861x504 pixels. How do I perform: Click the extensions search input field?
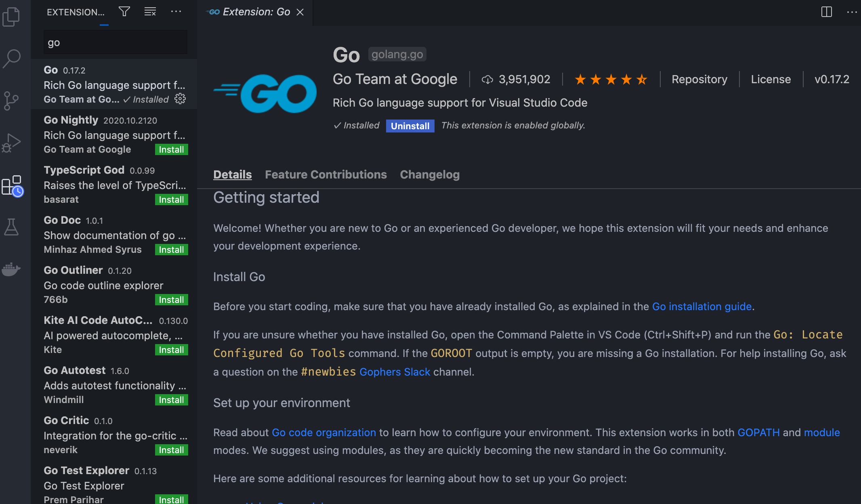click(115, 43)
